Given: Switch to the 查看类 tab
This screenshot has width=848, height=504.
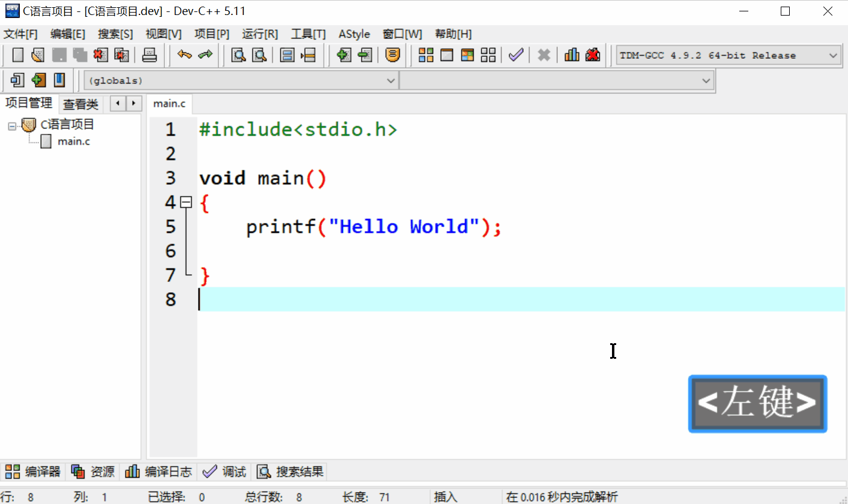Looking at the screenshot, I should click(80, 104).
